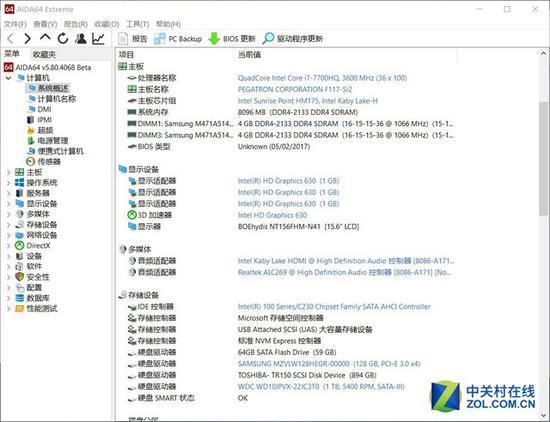This screenshot has height=422, width=550.
Task: Click BIOS 更新 toolbar button
Action: (232, 39)
